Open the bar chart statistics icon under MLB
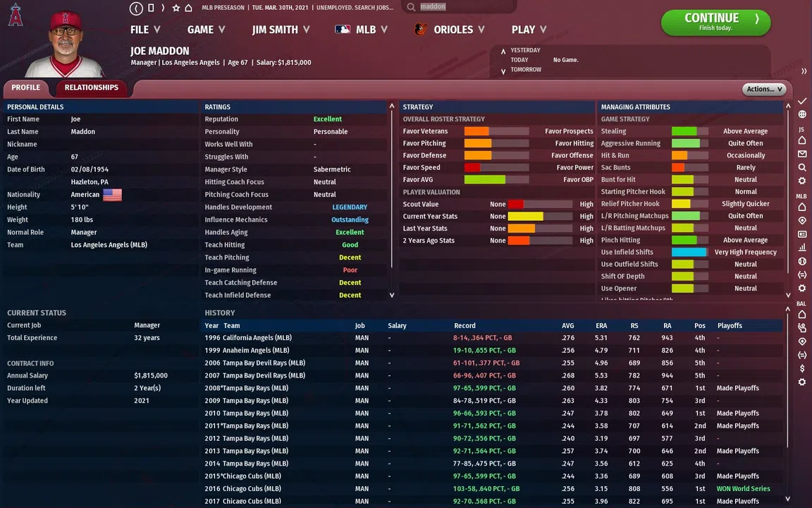Viewport: 812px width, 508px height. tap(801, 248)
